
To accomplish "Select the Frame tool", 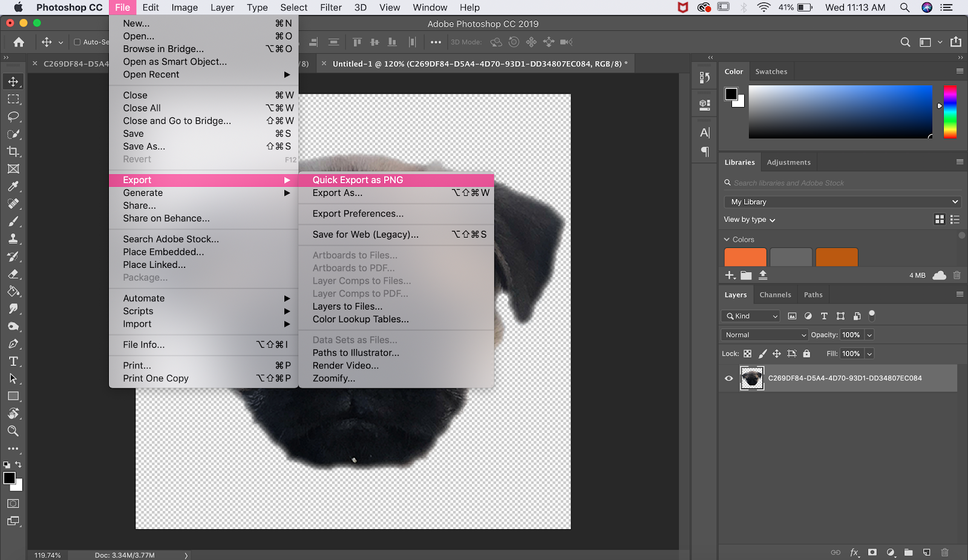I will click(13, 169).
